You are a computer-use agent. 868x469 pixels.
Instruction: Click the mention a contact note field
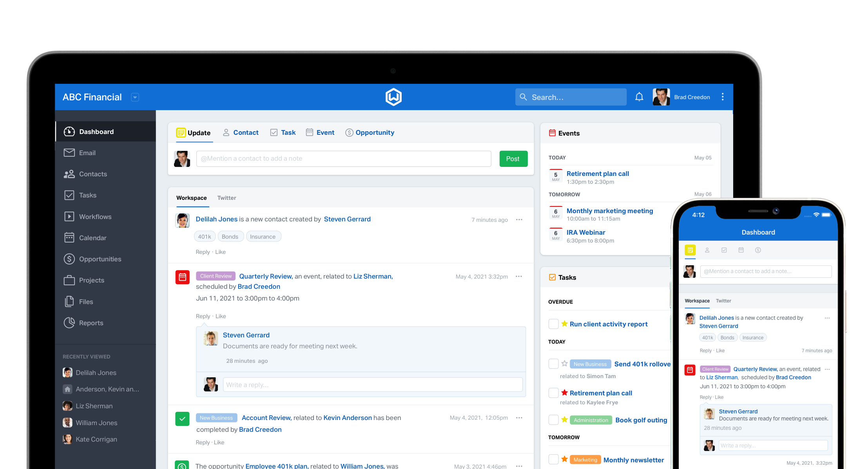344,159
